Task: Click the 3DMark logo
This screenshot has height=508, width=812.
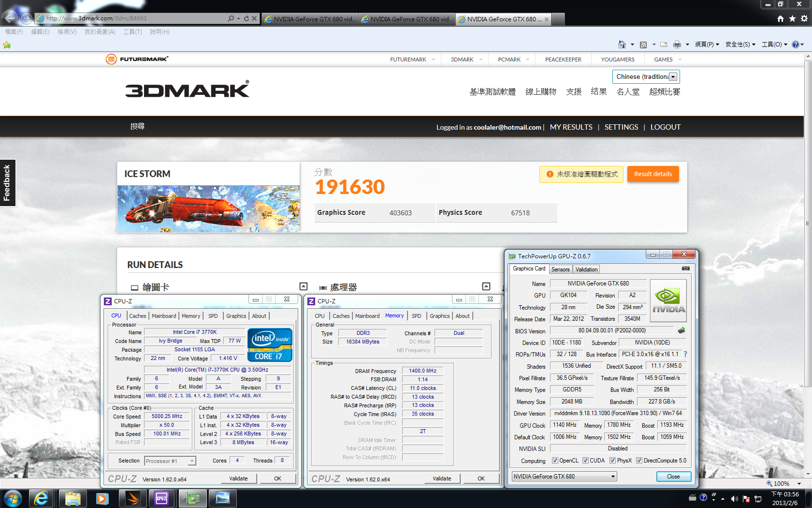Action: pyautogui.click(x=188, y=90)
